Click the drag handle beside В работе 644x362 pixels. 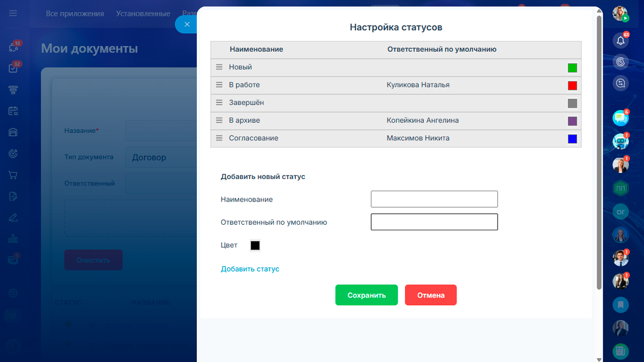(219, 85)
